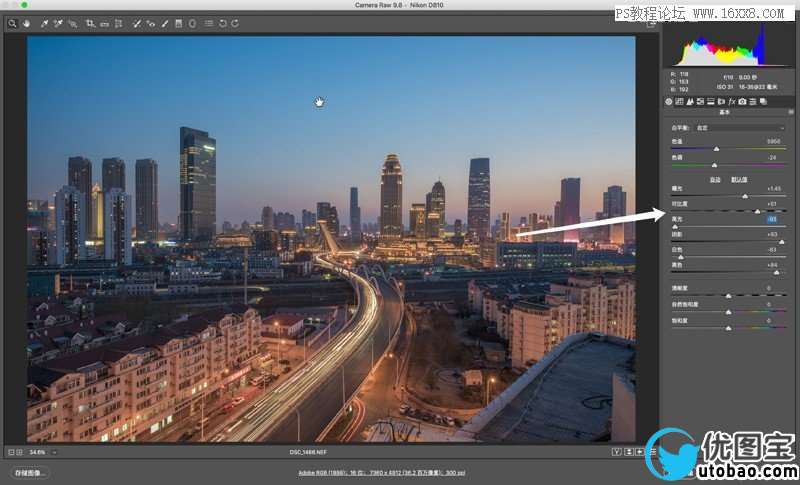Select the Crop tool

[x=89, y=23]
